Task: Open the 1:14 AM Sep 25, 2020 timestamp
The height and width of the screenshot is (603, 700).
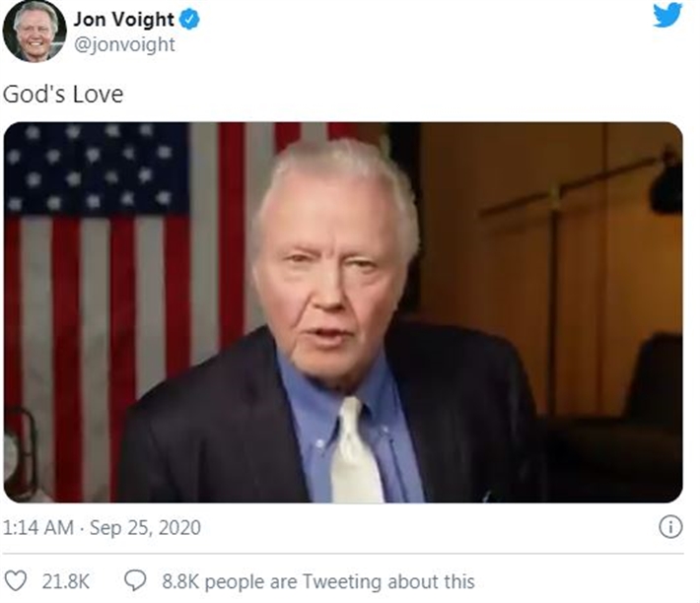Action: coord(102,528)
